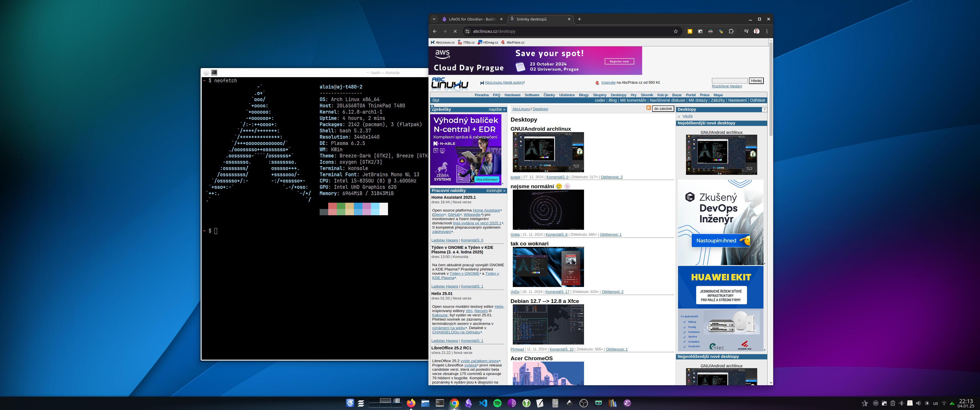Open removable USB device tray icon
This screenshot has height=410, width=980.
[x=910, y=403]
